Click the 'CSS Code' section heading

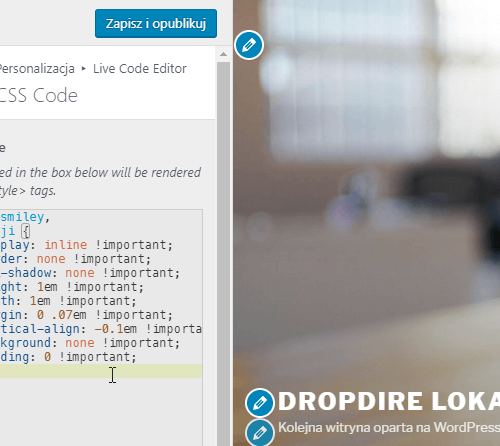[x=39, y=95]
